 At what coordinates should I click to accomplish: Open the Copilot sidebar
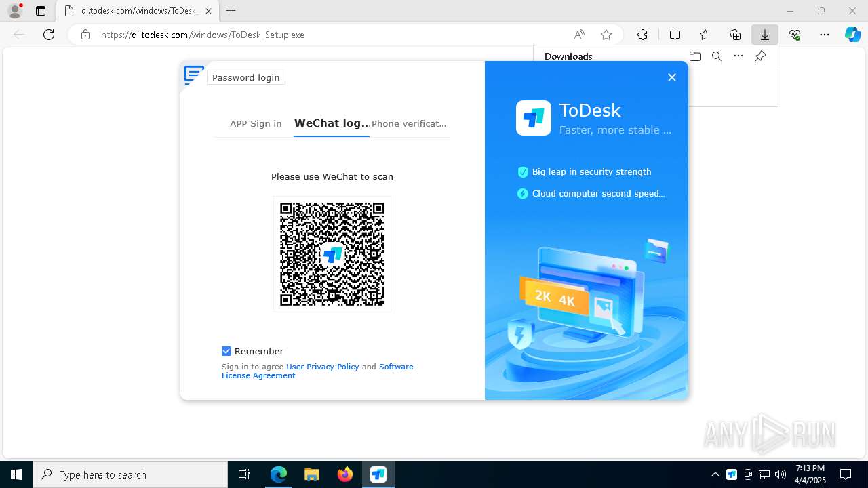click(852, 35)
